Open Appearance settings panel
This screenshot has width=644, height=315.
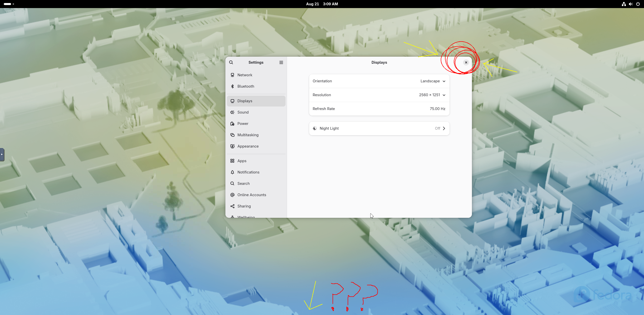(x=256, y=146)
